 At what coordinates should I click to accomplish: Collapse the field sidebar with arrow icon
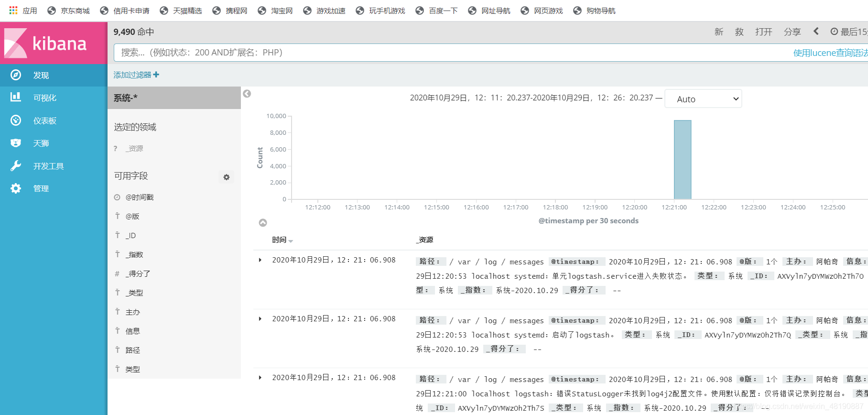coord(247,94)
